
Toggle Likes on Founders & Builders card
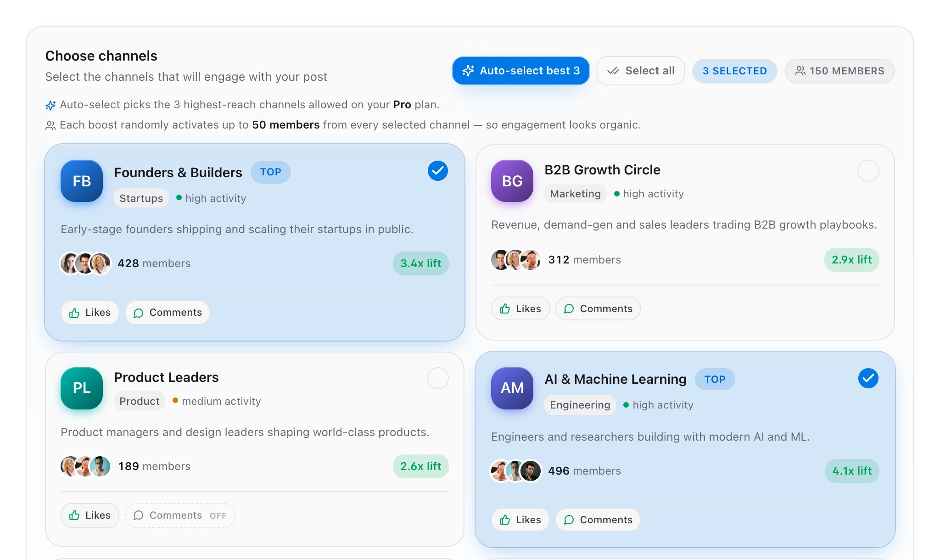click(x=90, y=313)
